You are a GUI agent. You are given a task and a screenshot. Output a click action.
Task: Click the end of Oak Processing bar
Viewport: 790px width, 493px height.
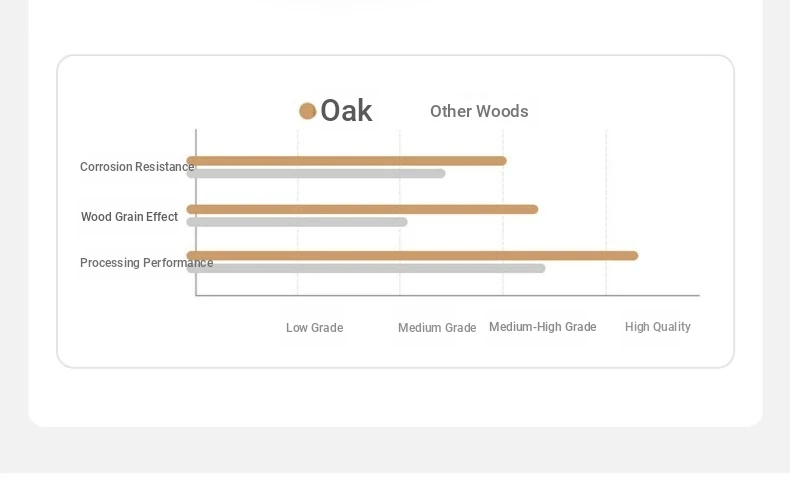coord(634,255)
